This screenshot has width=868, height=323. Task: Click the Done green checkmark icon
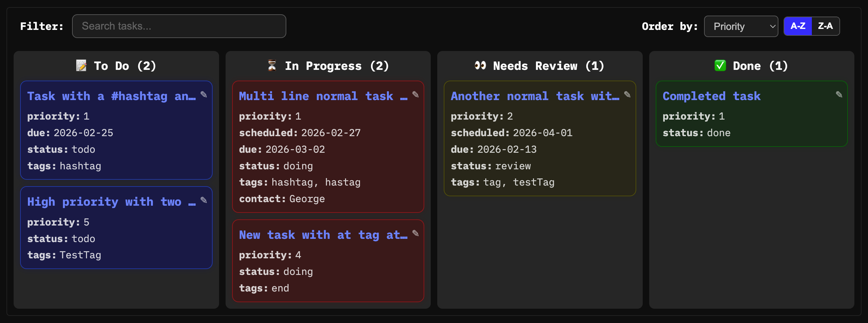point(720,65)
